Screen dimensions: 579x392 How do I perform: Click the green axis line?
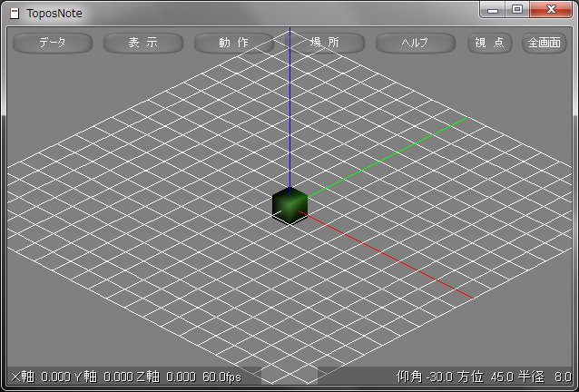pos(388,157)
